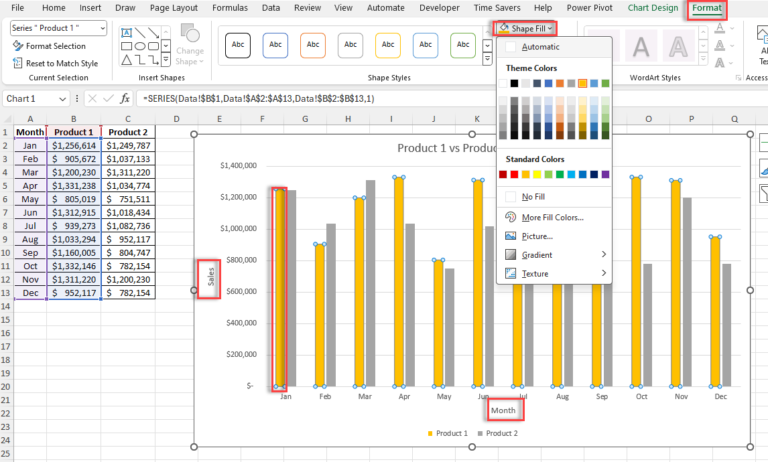Open the Texture fill submenu
Viewport: 768px width, 462px height.
pos(554,273)
